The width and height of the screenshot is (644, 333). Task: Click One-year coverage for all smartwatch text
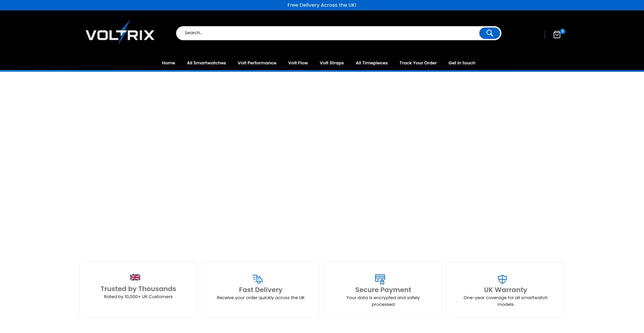click(505, 301)
